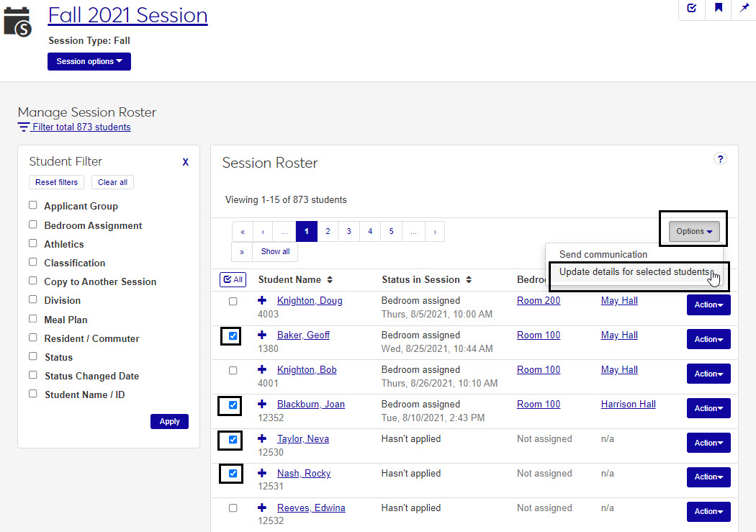This screenshot has width=756, height=532.
Task: Open Harrison Hall link
Action: coord(628,405)
